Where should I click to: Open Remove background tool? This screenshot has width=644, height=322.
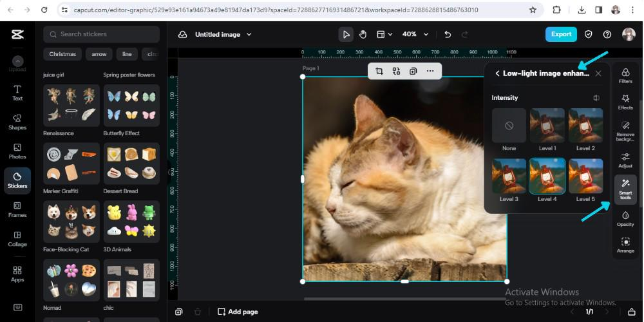pyautogui.click(x=625, y=131)
